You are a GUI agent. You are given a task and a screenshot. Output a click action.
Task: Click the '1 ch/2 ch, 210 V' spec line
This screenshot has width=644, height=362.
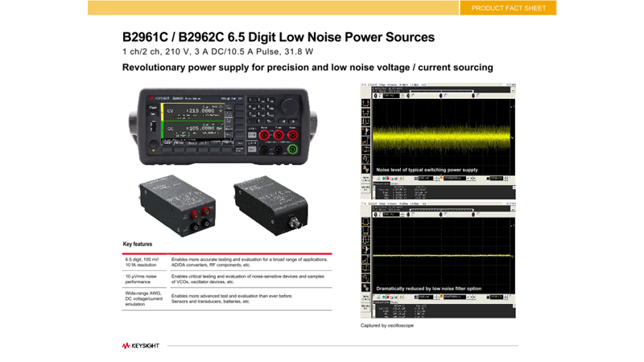click(217, 52)
